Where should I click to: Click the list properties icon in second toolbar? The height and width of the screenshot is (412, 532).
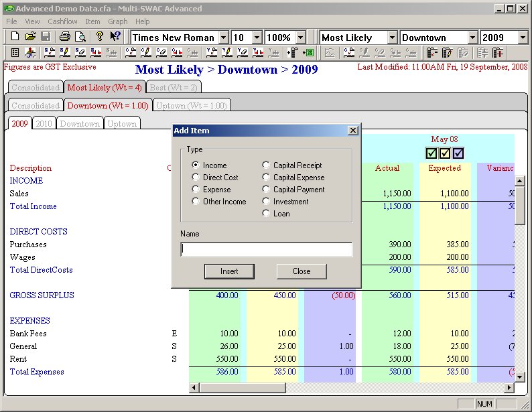pos(15,52)
